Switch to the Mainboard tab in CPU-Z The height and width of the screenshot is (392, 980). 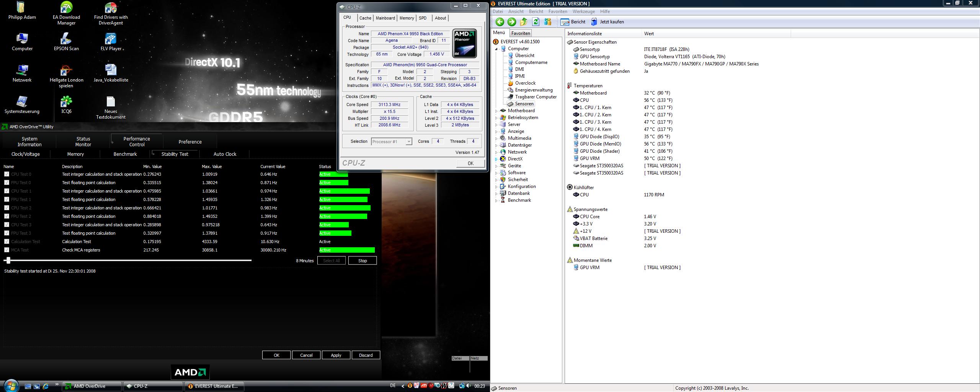click(x=385, y=18)
